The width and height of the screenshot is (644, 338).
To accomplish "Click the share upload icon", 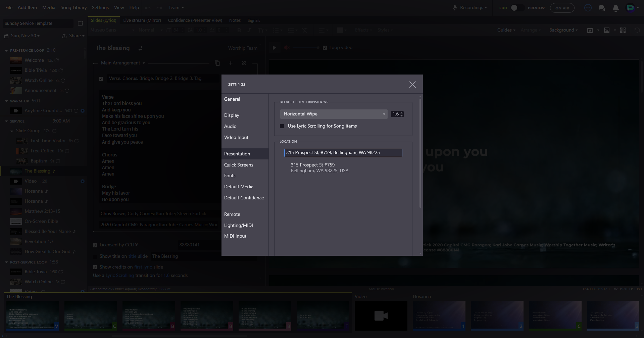I will pos(64,36).
